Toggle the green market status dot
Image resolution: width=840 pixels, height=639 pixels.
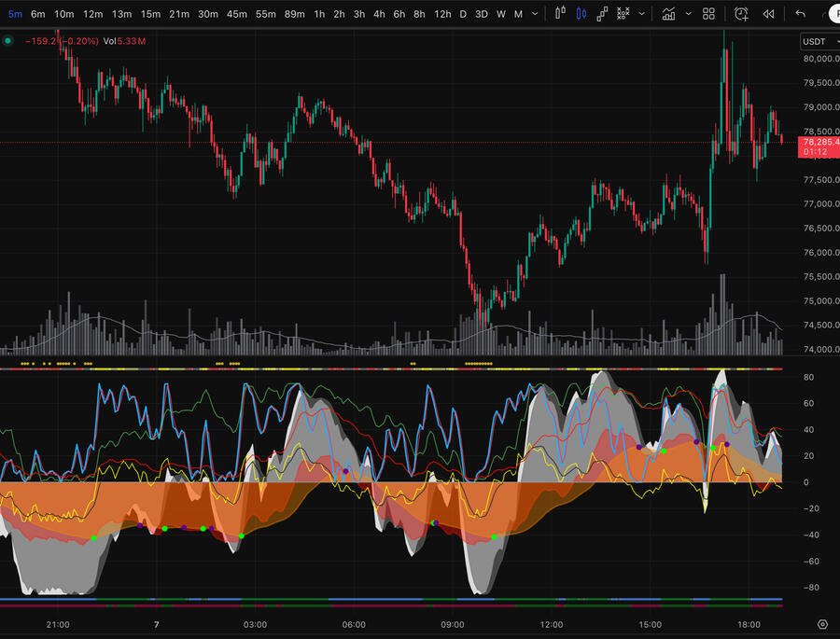(8, 41)
